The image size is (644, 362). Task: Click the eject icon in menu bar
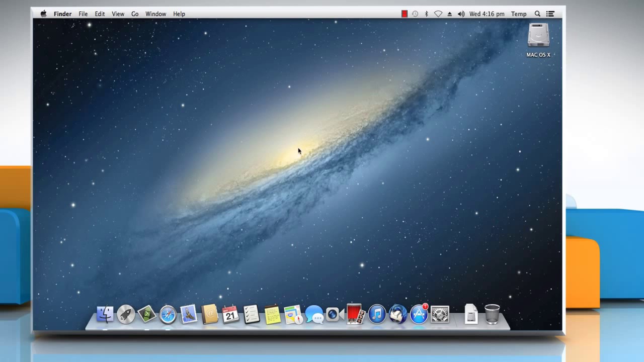450,14
